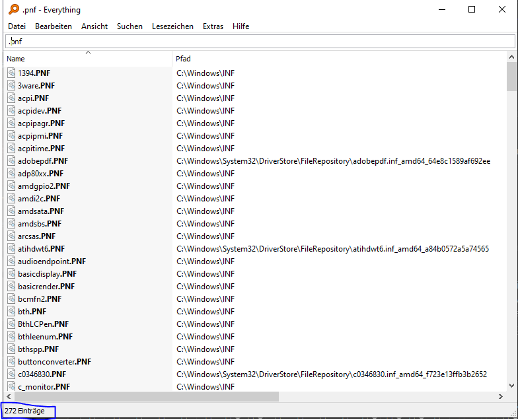Screen dimensions: 518x420
Task: Click the c0346830.inf_amd64 DriverStore path
Action: (332, 374)
